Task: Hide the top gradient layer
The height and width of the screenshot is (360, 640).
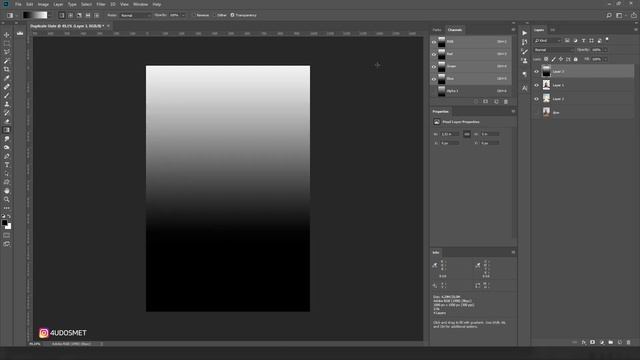Action: click(x=537, y=71)
